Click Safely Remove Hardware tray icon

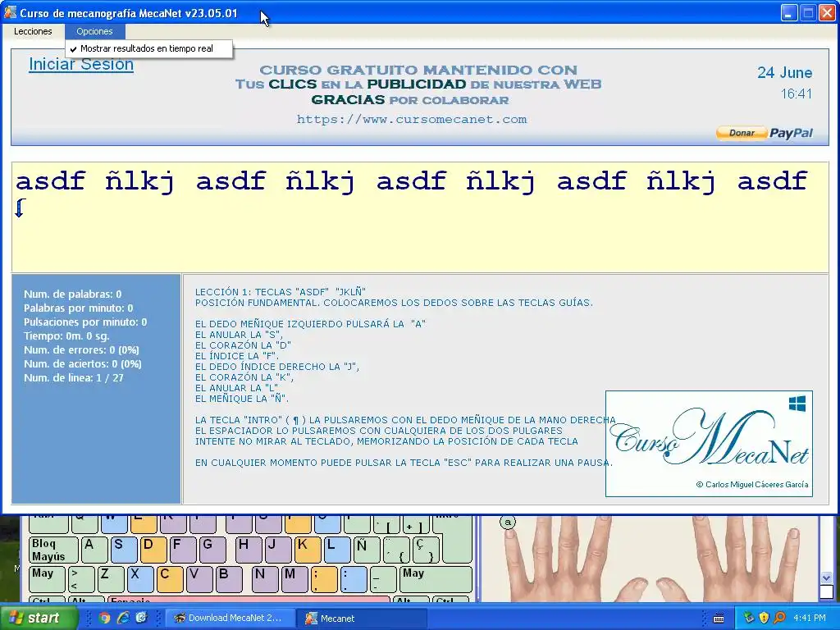click(x=748, y=618)
